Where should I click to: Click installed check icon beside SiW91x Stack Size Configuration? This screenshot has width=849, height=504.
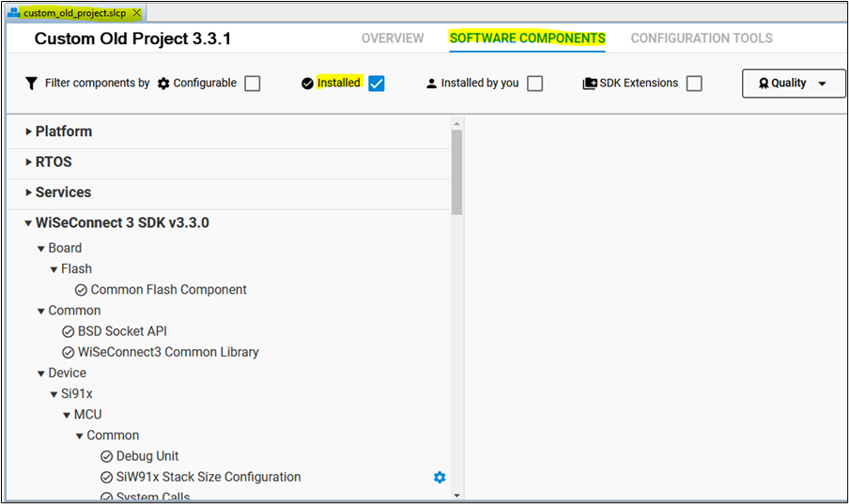click(107, 478)
